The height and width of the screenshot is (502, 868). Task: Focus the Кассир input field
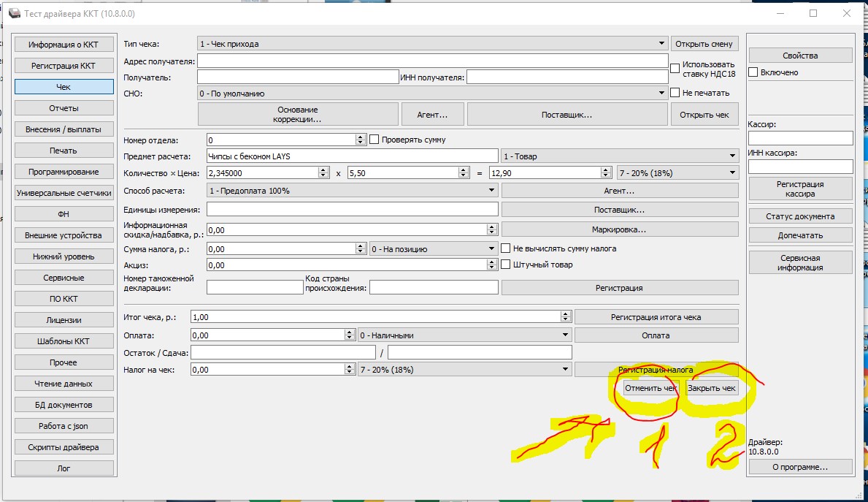(800, 138)
